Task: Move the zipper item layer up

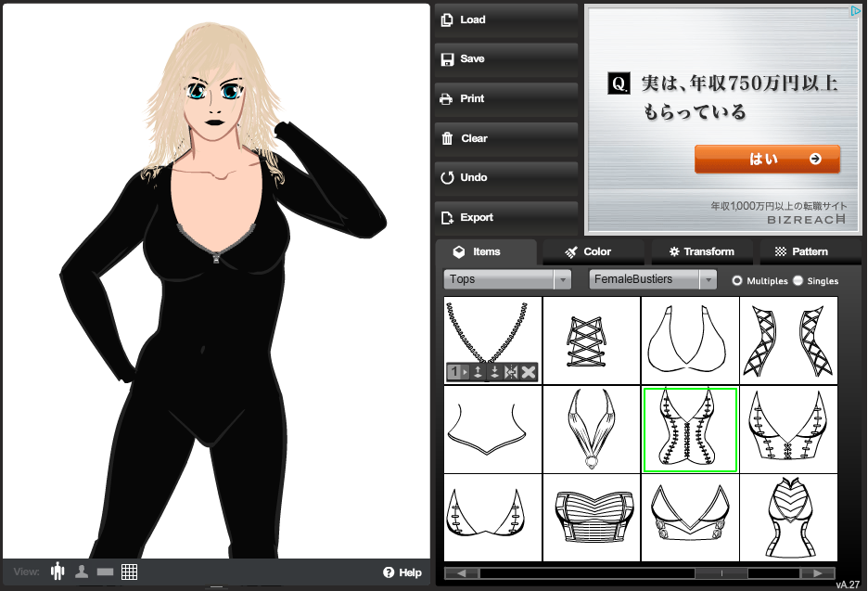Action: click(x=478, y=372)
